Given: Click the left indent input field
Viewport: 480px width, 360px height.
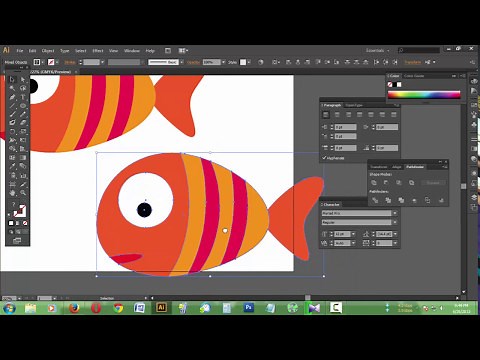Looking at the screenshot, I should 346,127.
